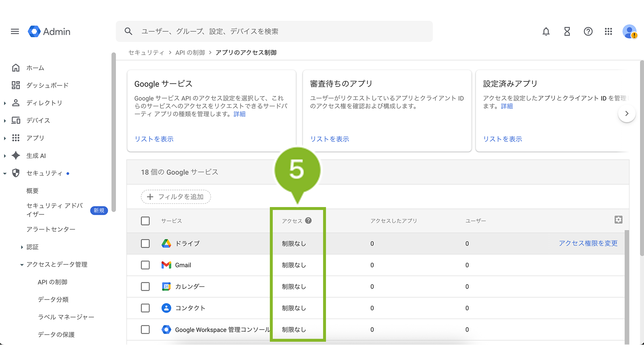Toggle the select-all services checkbox
Screen dimensions: 644x362
(x=145, y=221)
